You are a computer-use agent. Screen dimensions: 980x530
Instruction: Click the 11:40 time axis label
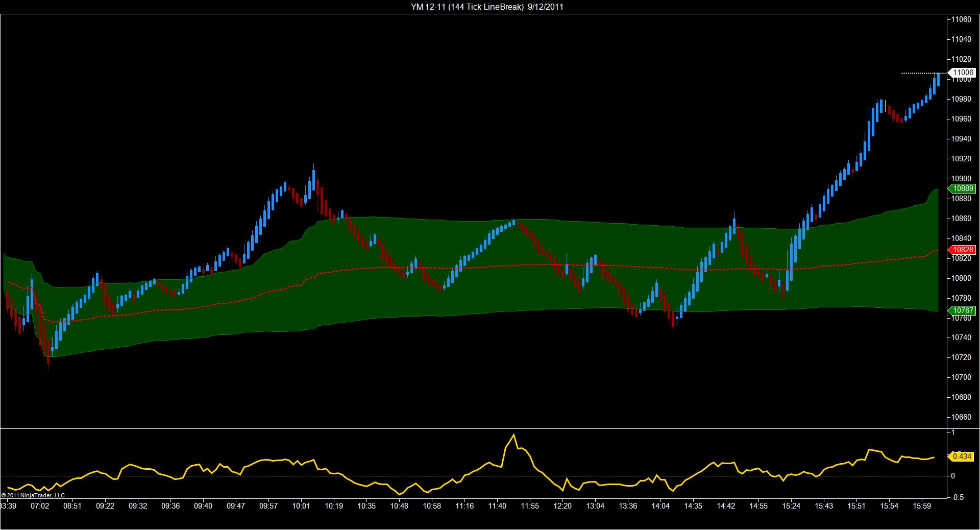coord(497,506)
